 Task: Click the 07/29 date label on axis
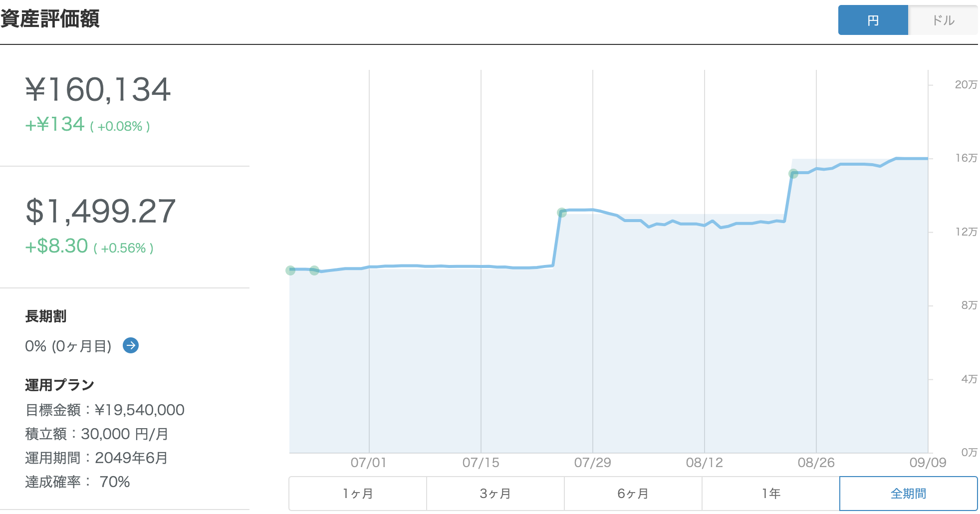coord(593,463)
